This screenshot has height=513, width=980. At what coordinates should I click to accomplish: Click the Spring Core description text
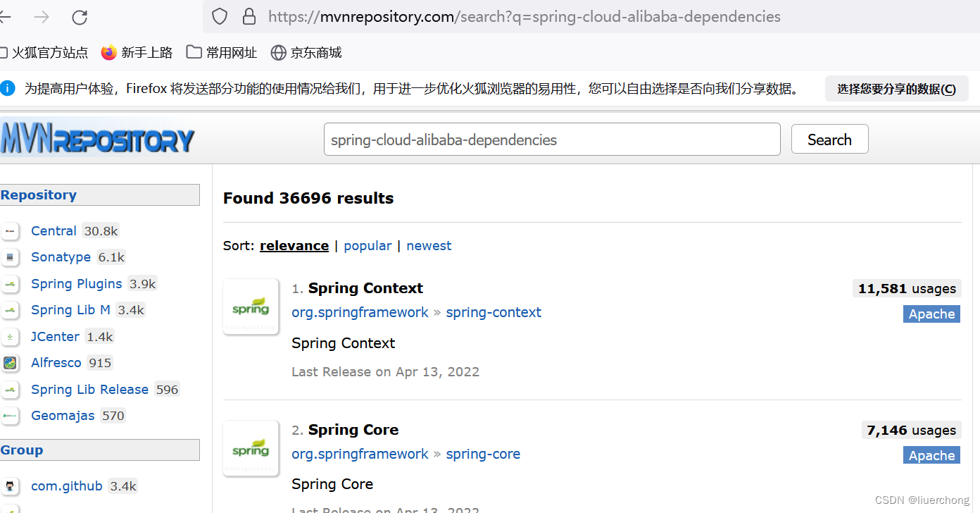[332, 484]
